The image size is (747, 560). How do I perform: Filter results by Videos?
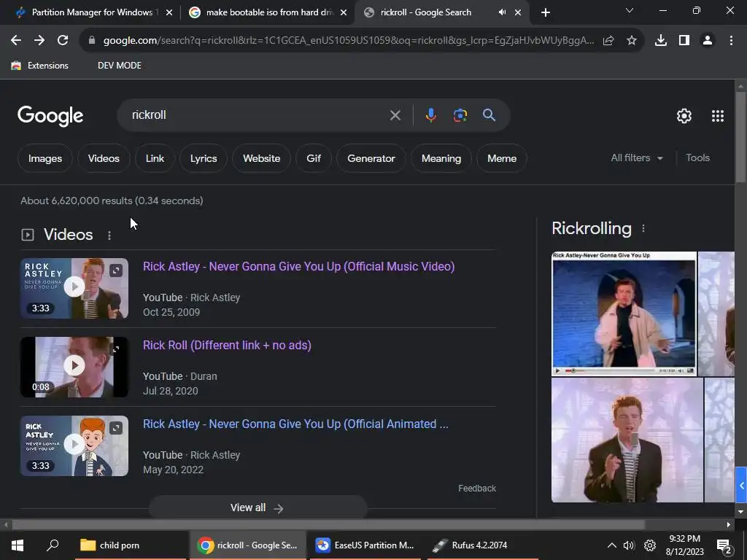tap(104, 158)
